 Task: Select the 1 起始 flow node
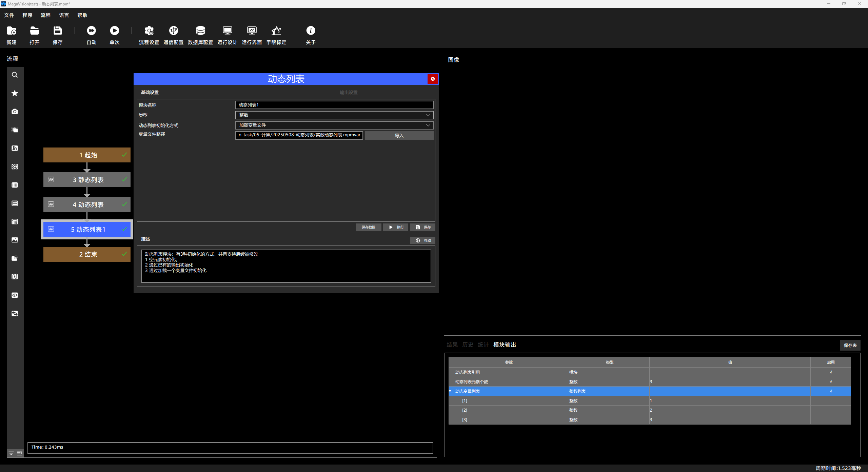pos(87,155)
